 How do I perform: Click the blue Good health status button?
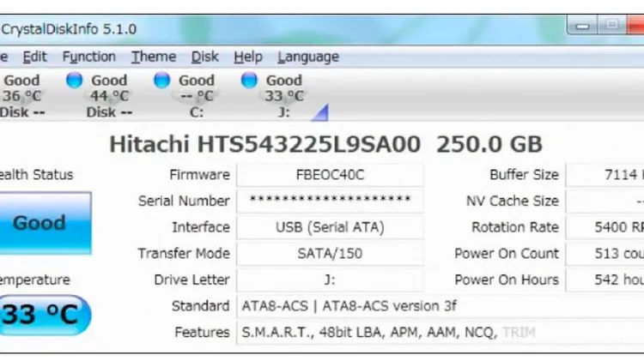(x=46, y=223)
